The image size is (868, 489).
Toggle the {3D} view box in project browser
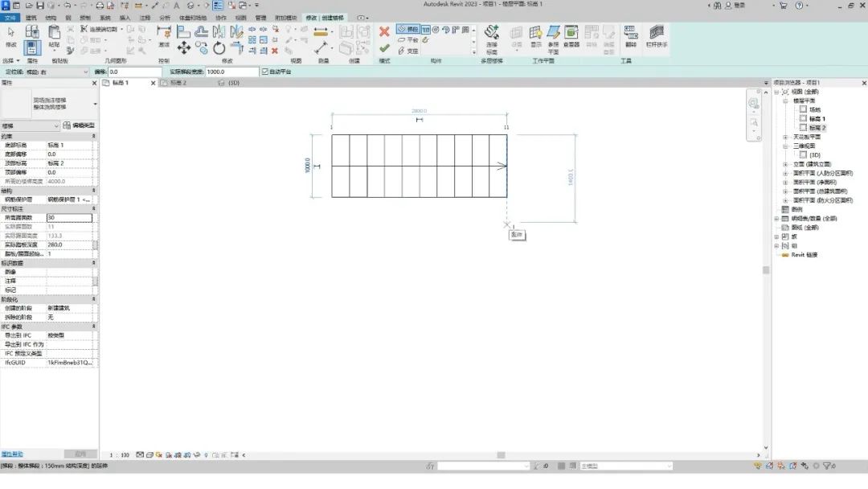click(803, 154)
